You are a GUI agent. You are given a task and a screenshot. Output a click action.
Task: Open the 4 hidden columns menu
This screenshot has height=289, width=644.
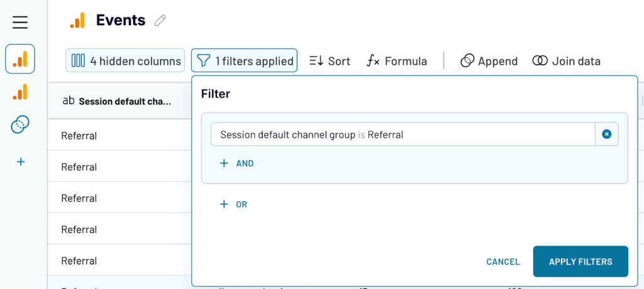pos(125,61)
